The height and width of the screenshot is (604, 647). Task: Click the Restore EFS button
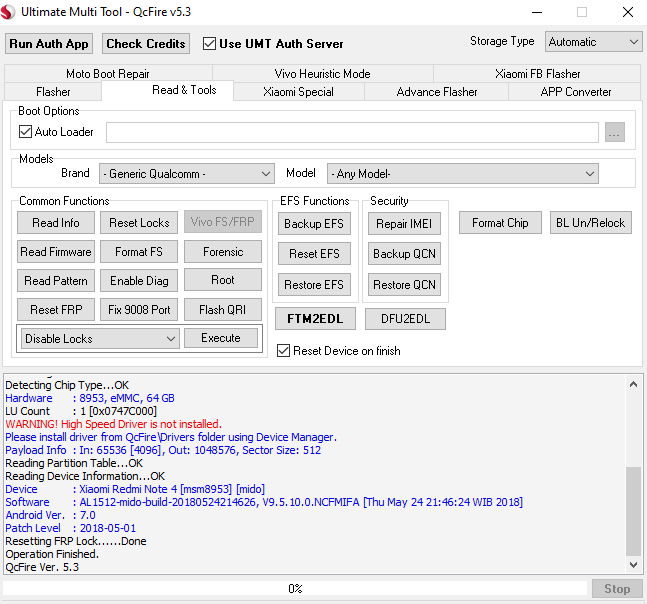[x=314, y=285]
